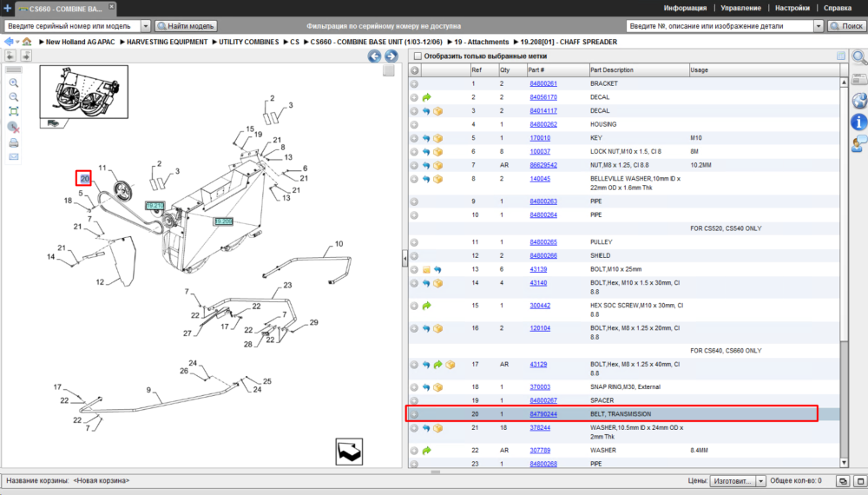Go to 'UTILITY COMBINES' breadcrumb
The image size is (868, 495).
click(x=248, y=42)
